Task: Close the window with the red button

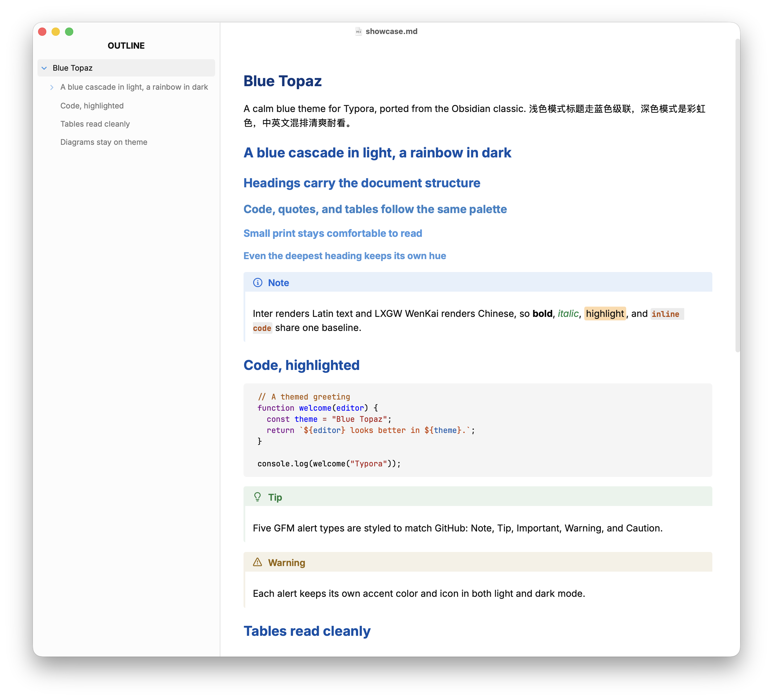Action: pos(42,31)
